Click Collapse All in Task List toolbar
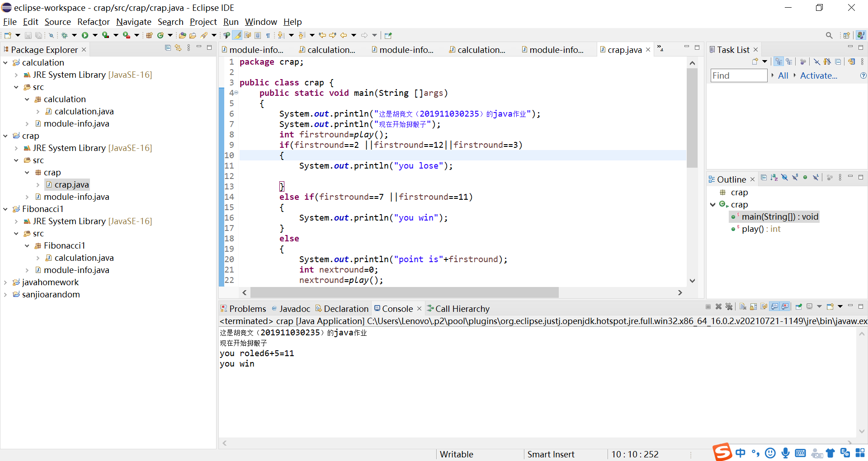This screenshot has width=868, height=461. point(838,61)
